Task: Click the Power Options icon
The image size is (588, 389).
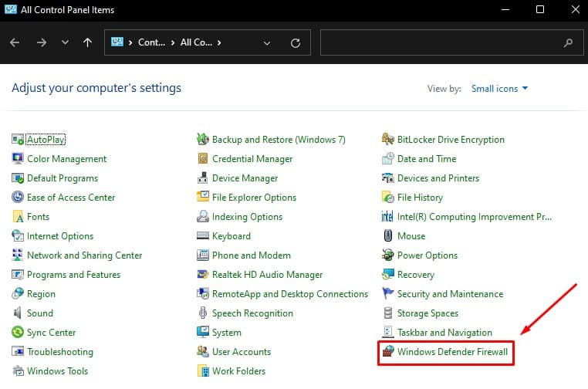Action: click(387, 255)
